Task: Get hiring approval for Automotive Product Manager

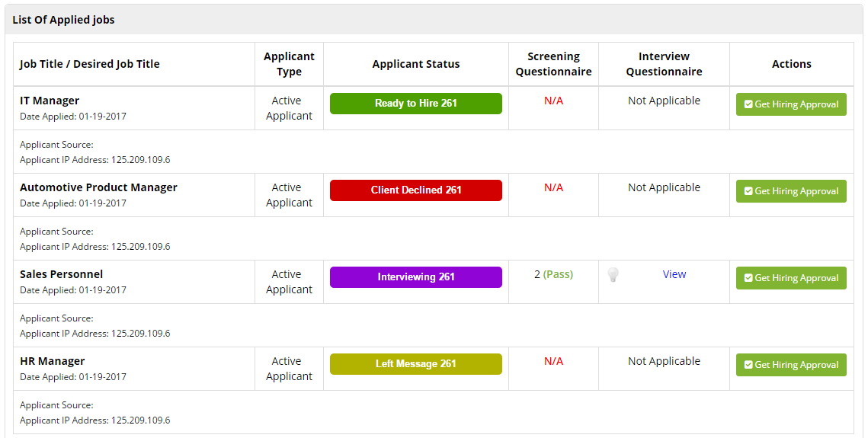Action: (791, 191)
